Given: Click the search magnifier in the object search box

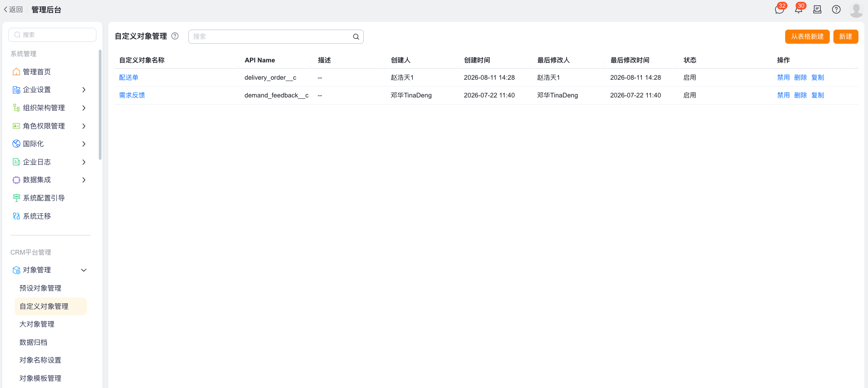Looking at the screenshot, I should click(x=356, y=36).
